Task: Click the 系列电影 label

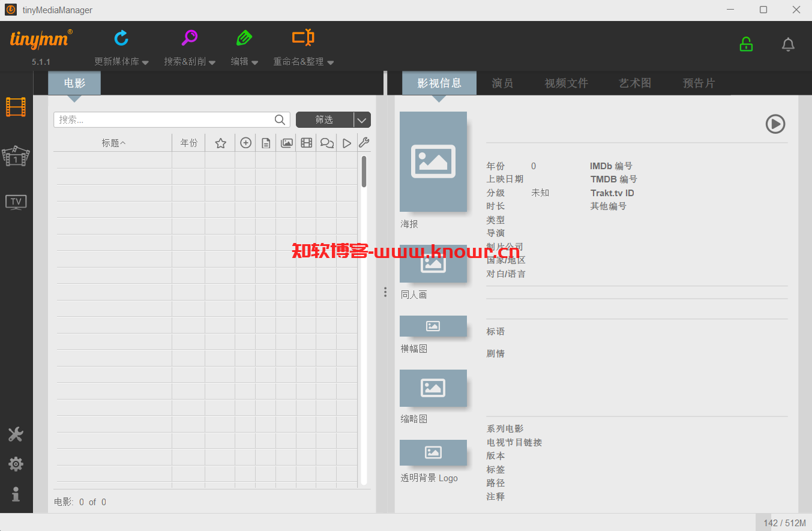Action: pyautogui.click(x=505, y=429)
